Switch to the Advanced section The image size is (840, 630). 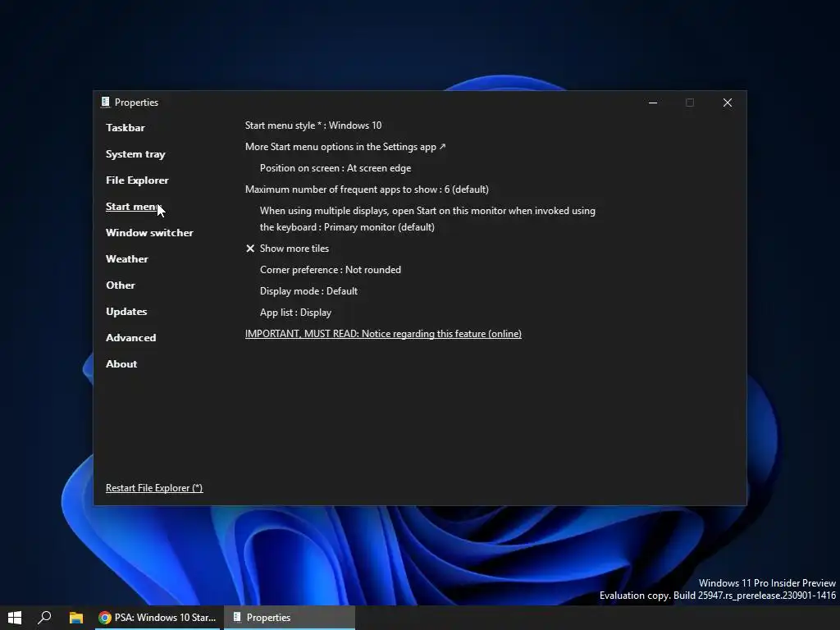click(130, 337)
